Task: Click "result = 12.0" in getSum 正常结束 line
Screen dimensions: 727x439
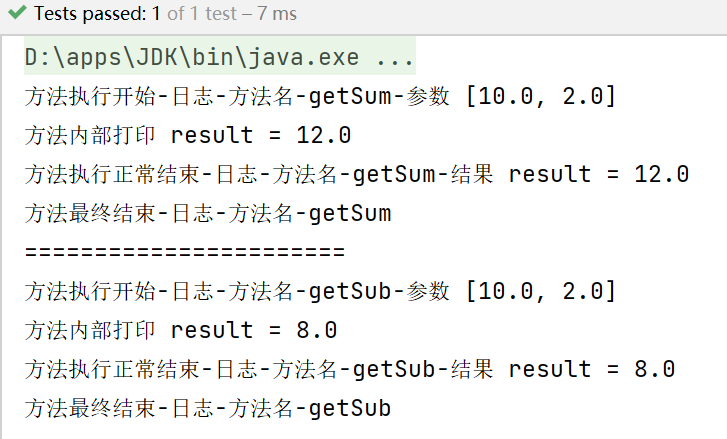Action: point(598,175)
